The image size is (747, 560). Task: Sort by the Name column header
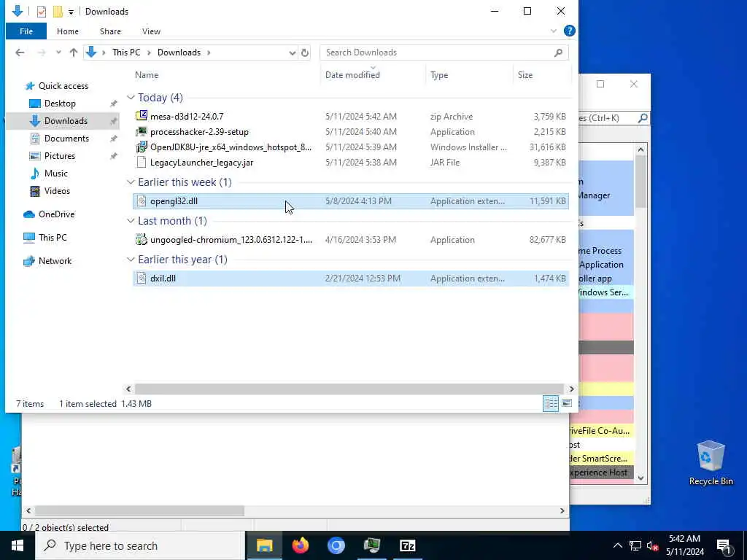tap(147, 75)
